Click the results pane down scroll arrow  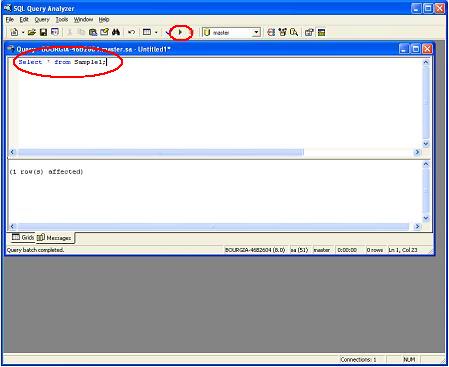(x=426, y=218)
